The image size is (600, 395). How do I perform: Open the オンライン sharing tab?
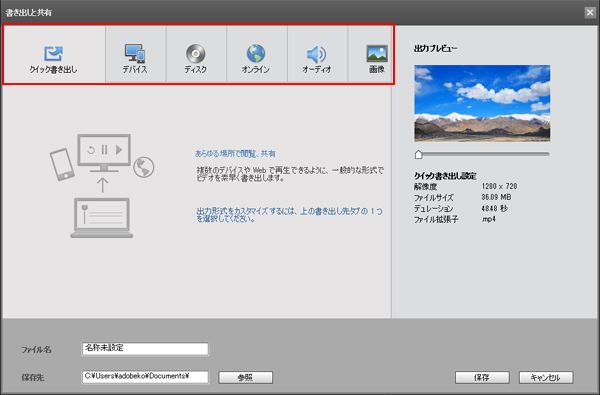point(256,54)
